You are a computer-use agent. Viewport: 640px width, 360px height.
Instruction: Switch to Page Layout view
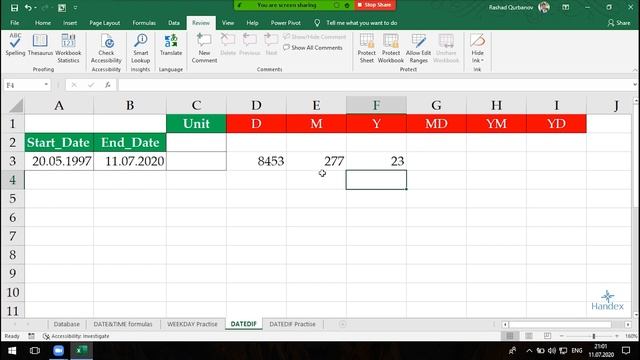pos(529,336)
